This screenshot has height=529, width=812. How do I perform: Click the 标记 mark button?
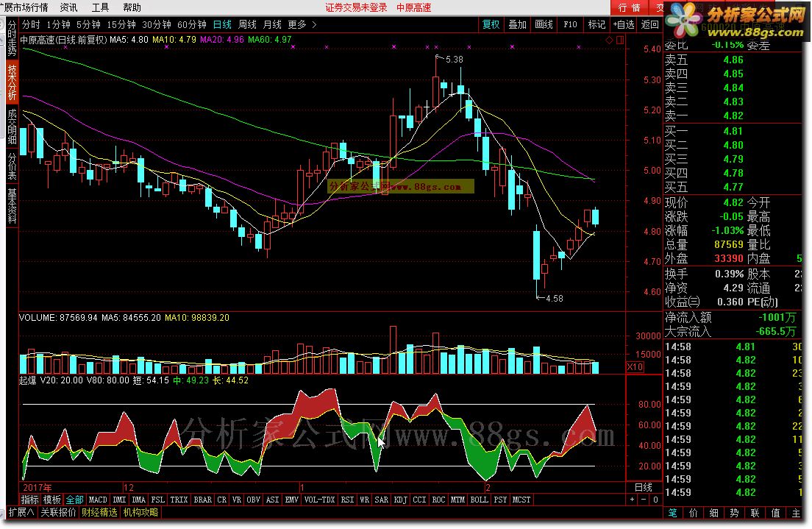pos(596,24)
